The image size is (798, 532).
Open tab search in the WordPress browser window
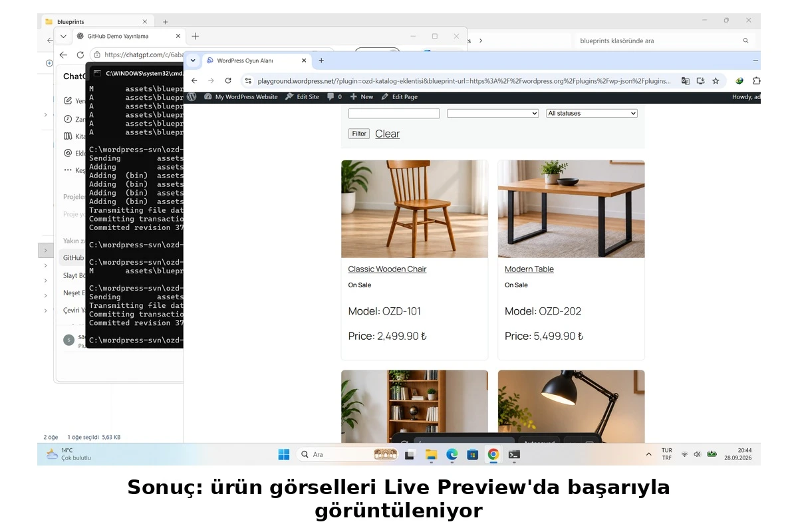(193, 61)
